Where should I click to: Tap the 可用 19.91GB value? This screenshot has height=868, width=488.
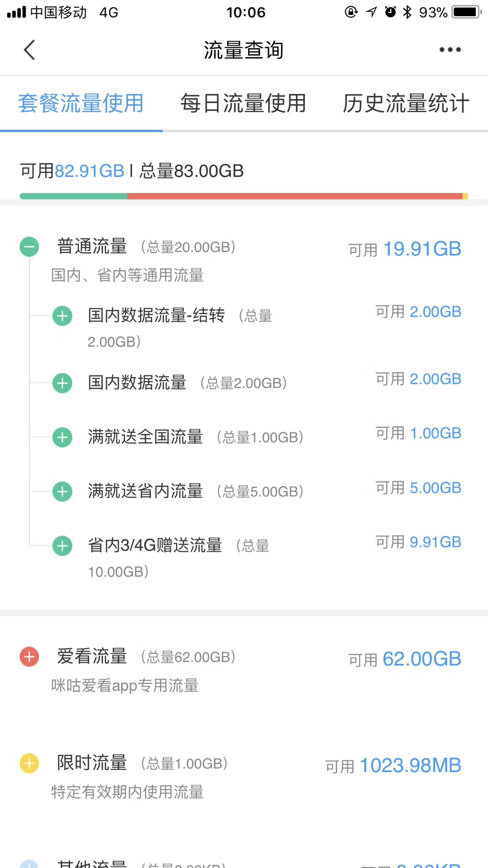(x=405, y=249)
